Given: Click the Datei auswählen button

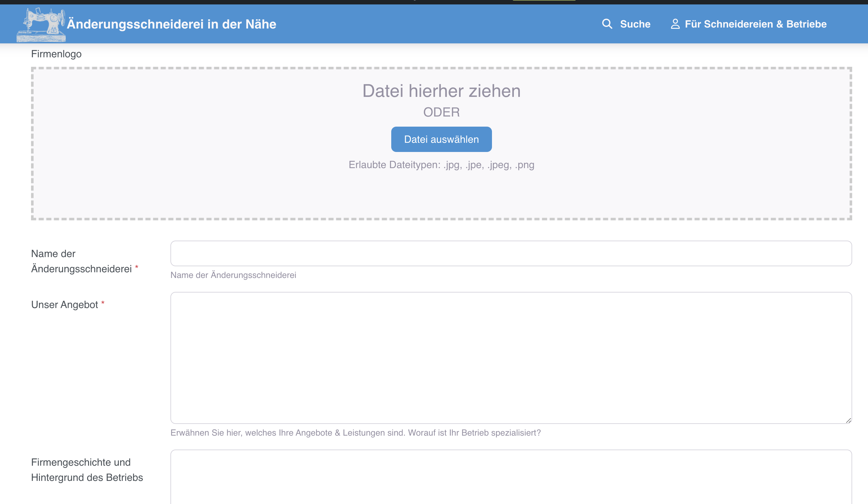Looking at the screenshot, I should click(x=441, y=139).
